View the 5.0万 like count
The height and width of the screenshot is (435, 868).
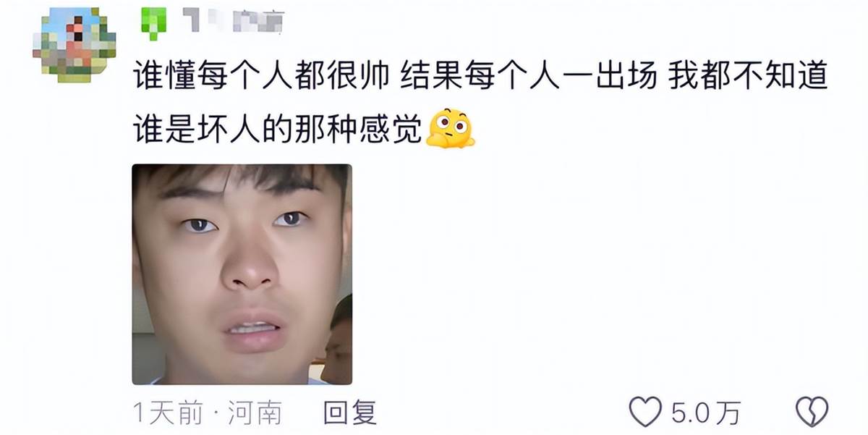coord(705,413)
